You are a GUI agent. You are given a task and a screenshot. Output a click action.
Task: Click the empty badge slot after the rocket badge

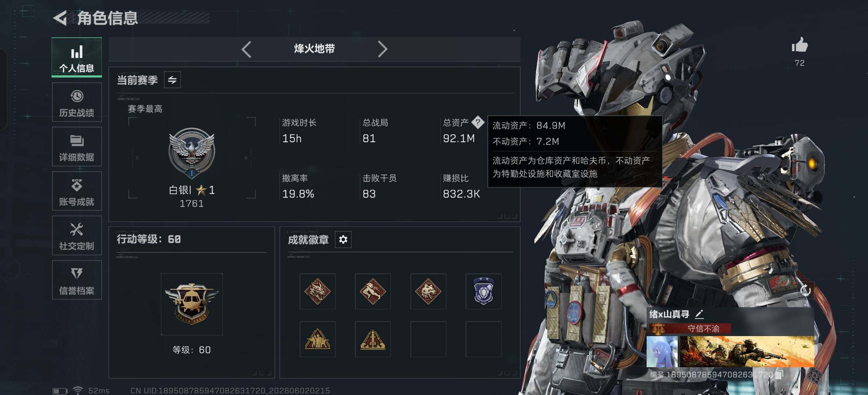(428, 339)
